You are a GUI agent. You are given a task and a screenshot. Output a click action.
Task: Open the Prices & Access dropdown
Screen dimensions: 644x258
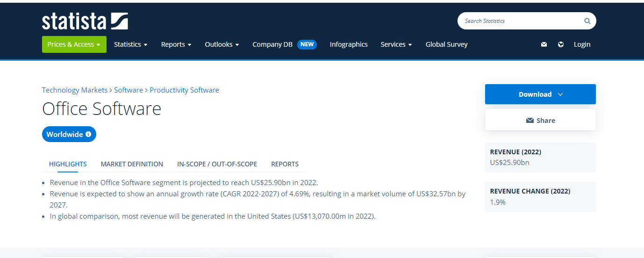(x=74, y=44)
